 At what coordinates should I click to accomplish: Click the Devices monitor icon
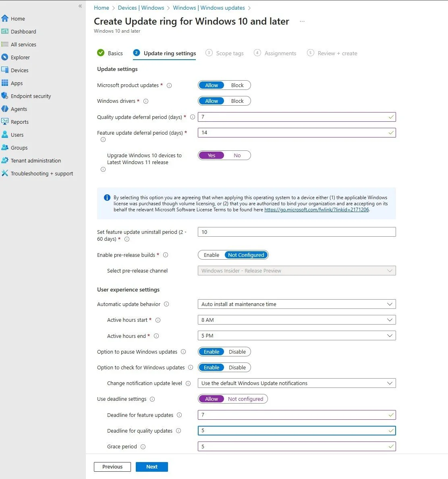(x=4, y=70)
